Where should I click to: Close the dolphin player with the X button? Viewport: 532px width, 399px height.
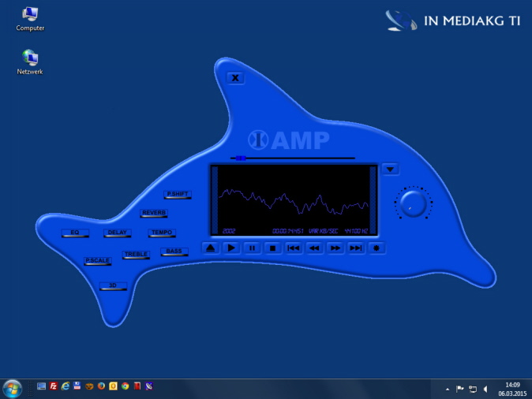tap(235, 78)
